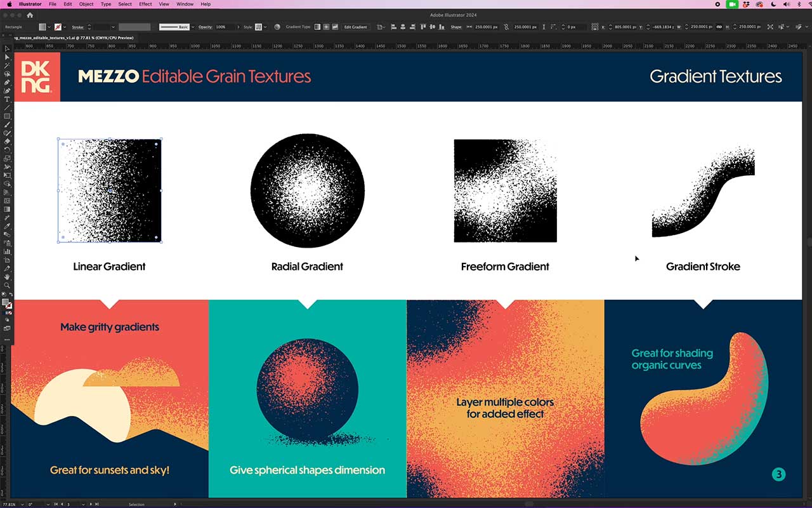Select the Pen tool
Viewport: 812px width, 508px height.
[x=8, y=83]
